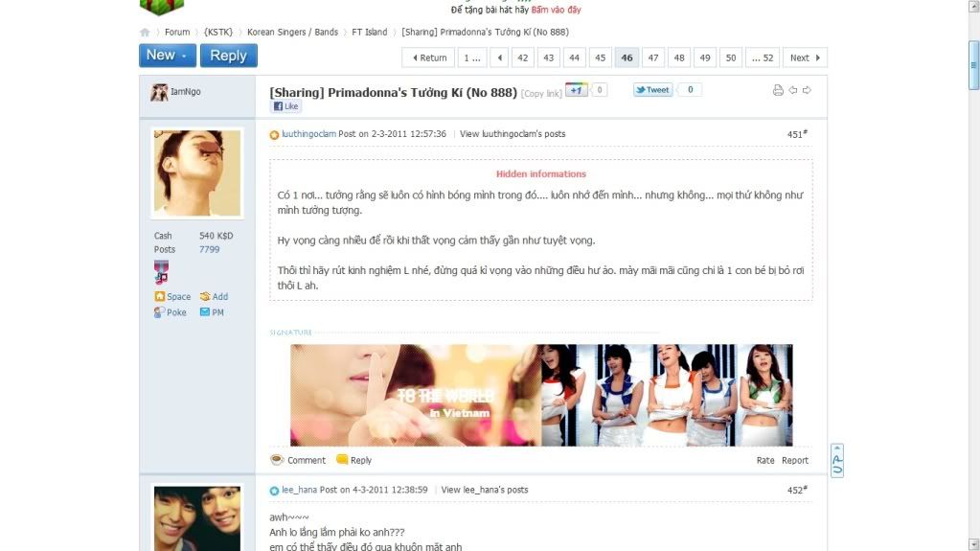Go to page 48
The height and width of the screenshot is (551, 980).
(679, 57)
